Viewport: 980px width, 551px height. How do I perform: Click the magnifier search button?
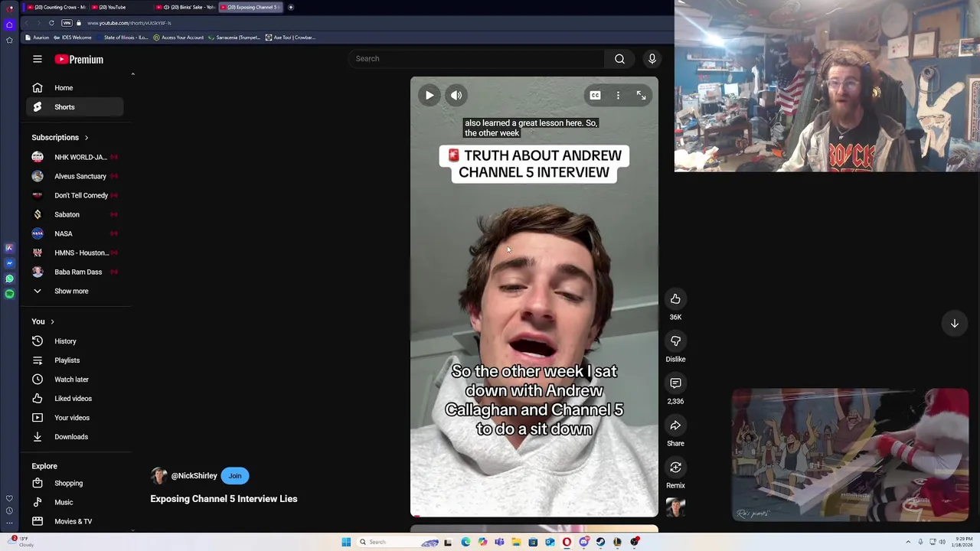click(619, 59)
